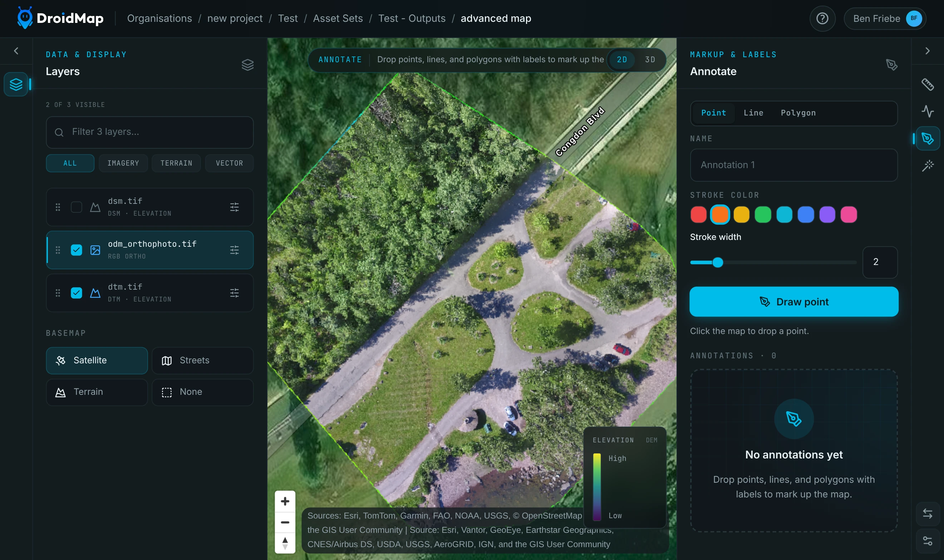Reset map bearing with compass button
The height and width of the screenshot is (560, 944).
[x=285, y=544]
